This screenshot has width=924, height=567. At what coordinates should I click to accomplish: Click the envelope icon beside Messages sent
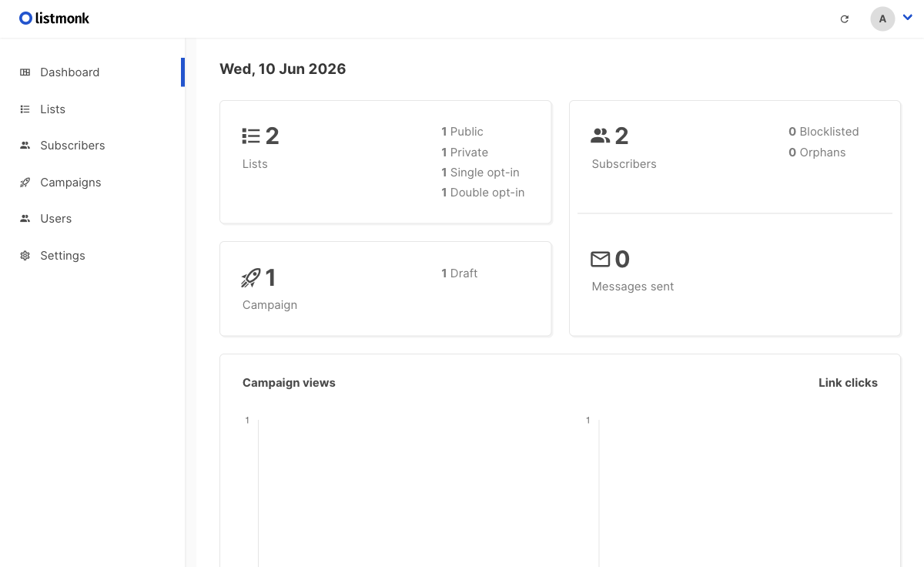tap(601, 260)
